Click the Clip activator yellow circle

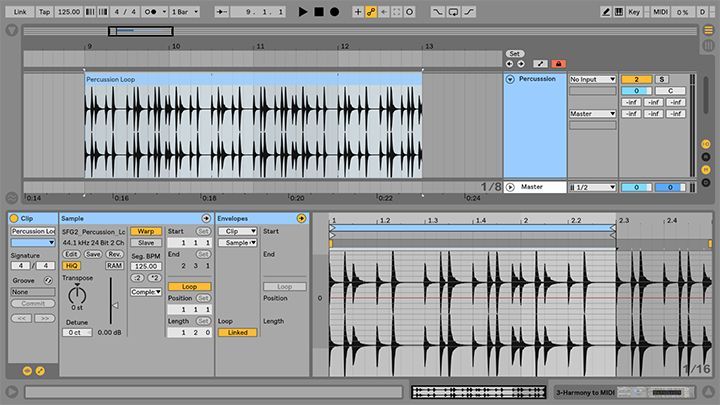14,219
